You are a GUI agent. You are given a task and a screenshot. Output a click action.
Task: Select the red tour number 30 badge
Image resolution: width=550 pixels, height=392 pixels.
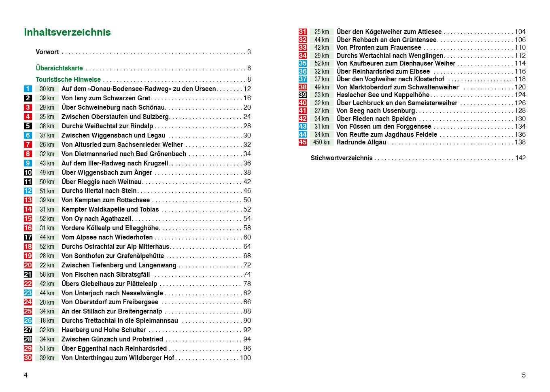point(28,358)
